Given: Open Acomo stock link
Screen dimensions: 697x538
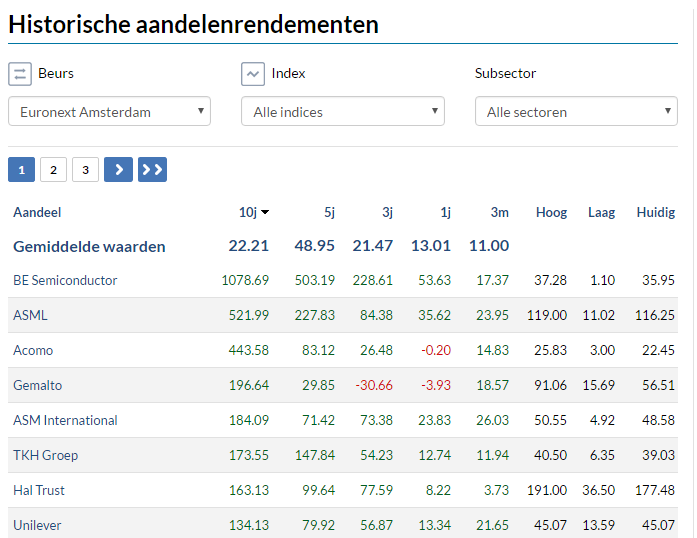Looking at the screenshot, I should [33, 350].
